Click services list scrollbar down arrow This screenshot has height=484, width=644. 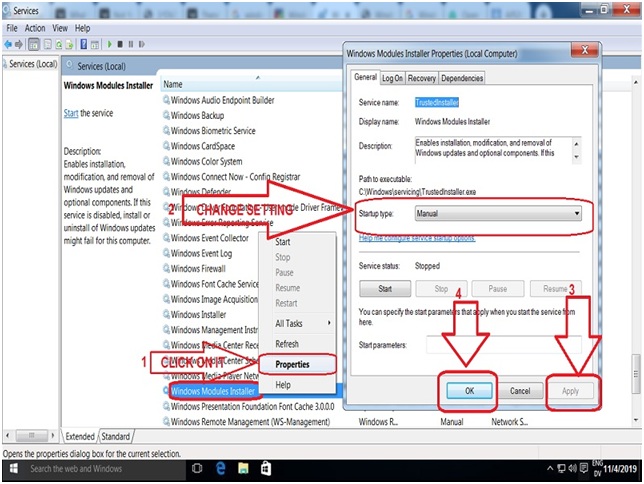[636, 420]
